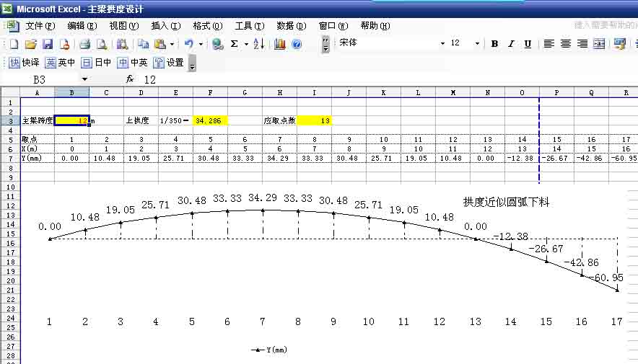638x364 pixels.
Task: Click the formula bar value 12
Action: pyautogui.click(x=149, y=79)
